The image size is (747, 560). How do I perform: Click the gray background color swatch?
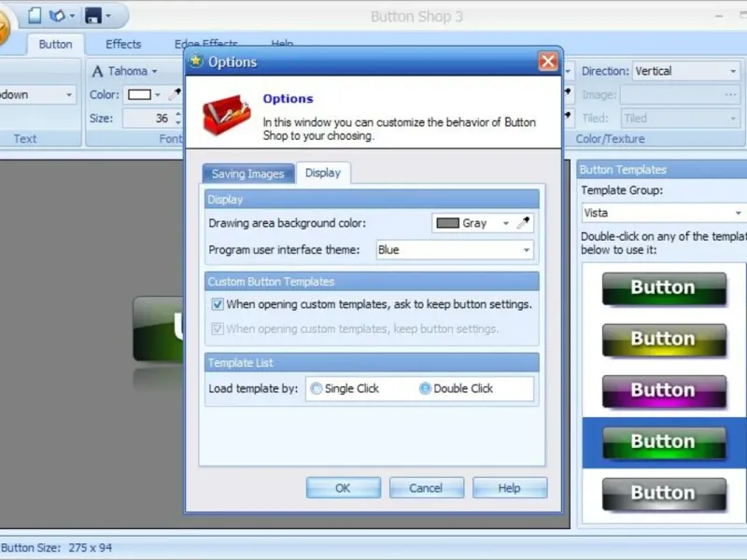tap(448, 223)
